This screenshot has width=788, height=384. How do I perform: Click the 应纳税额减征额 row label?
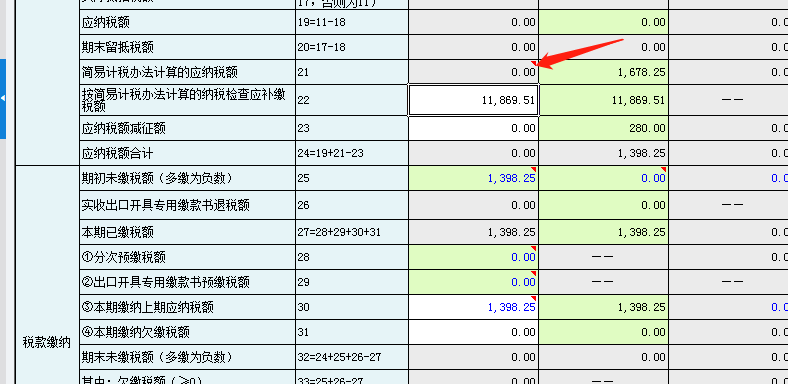tap(123, 128)
